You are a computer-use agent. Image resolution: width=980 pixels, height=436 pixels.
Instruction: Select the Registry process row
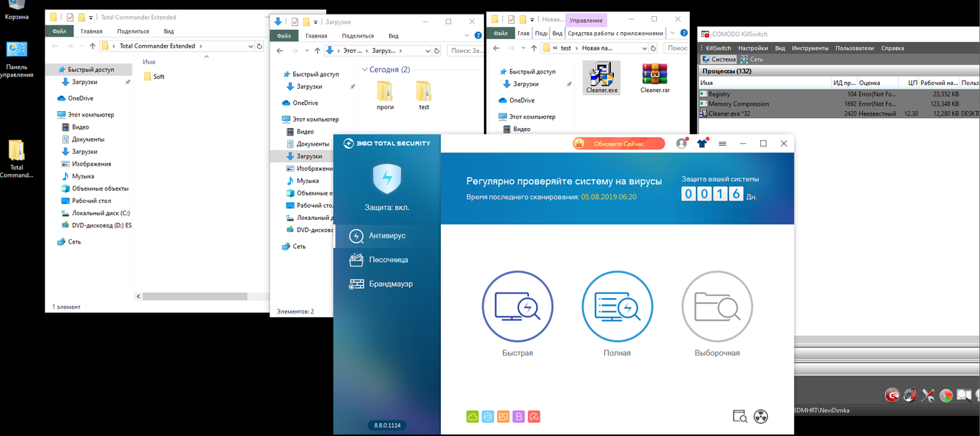point(839,93)
